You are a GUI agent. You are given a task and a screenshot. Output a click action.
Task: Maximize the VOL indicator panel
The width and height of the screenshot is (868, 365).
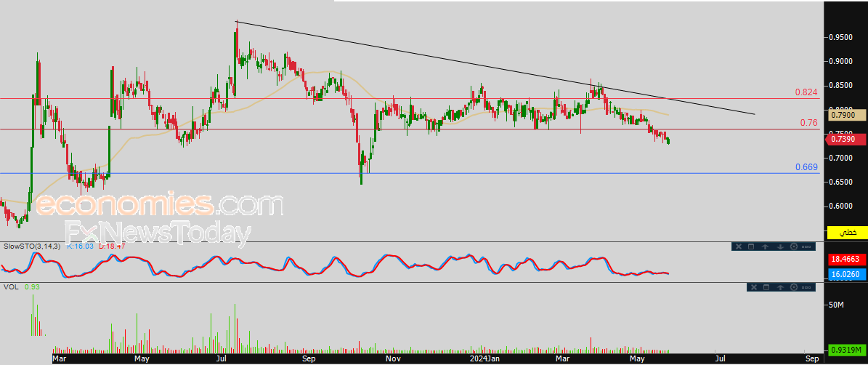[x=766, y=287]
